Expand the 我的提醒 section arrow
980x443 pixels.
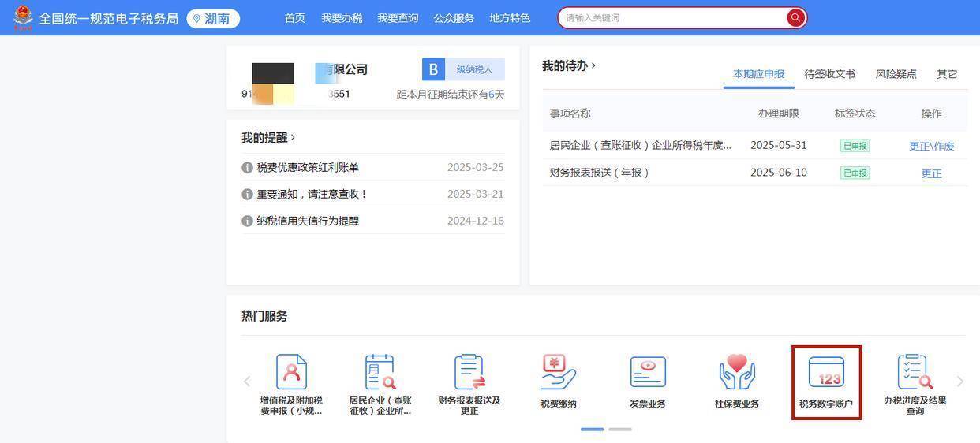coord(293,137)
